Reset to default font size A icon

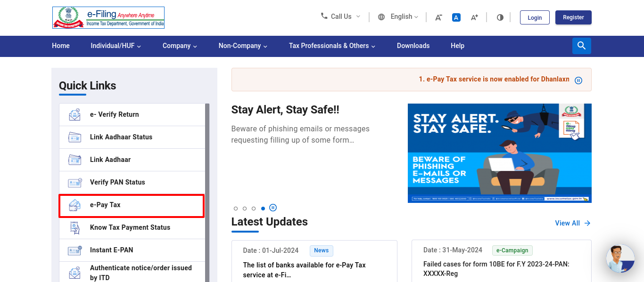pos(456,17)
